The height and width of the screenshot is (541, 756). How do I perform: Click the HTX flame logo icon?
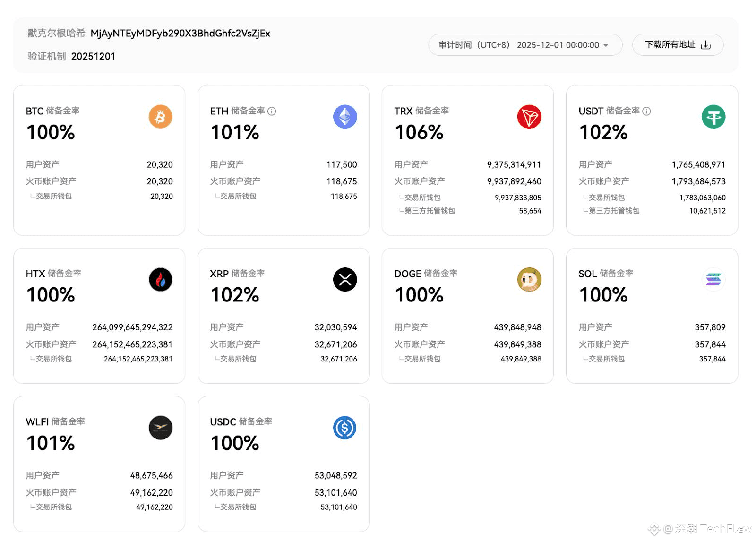coord(161,280)
